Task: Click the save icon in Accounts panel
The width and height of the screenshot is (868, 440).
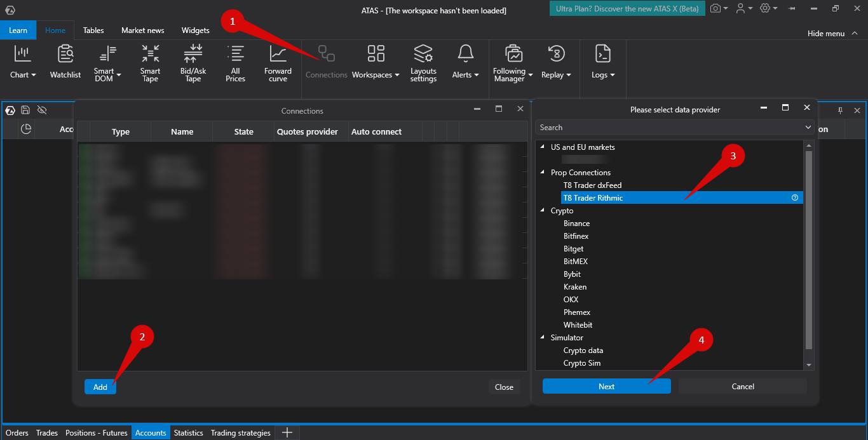Action: [25, 110]
